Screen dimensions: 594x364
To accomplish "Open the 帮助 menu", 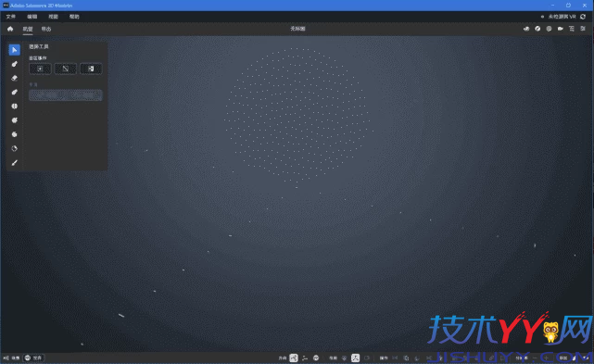I will coord(74,17).
